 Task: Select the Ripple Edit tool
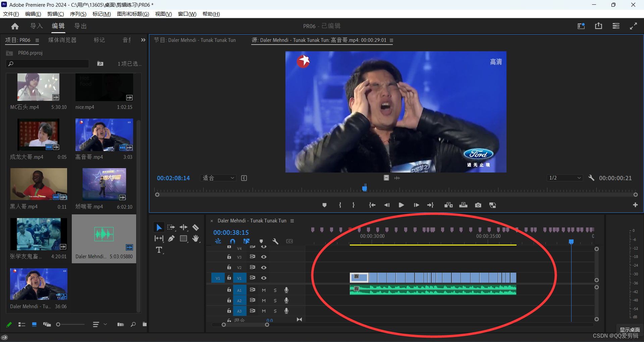coord(183,227)
